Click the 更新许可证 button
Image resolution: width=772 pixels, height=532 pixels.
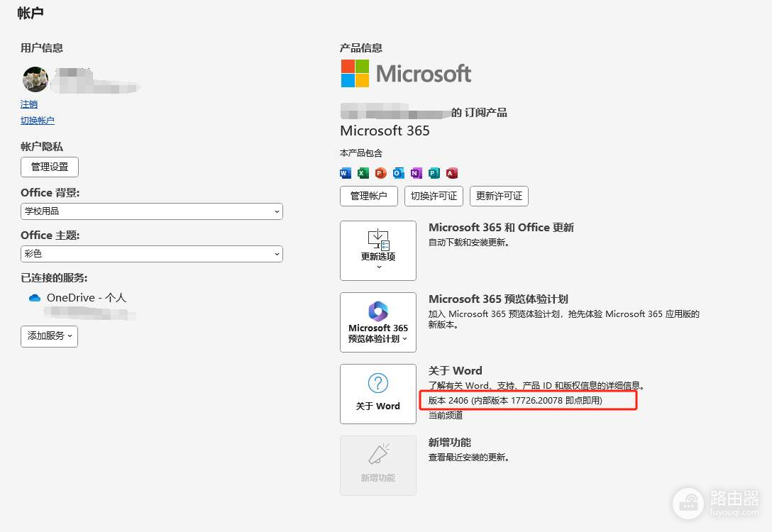(500, 196)
